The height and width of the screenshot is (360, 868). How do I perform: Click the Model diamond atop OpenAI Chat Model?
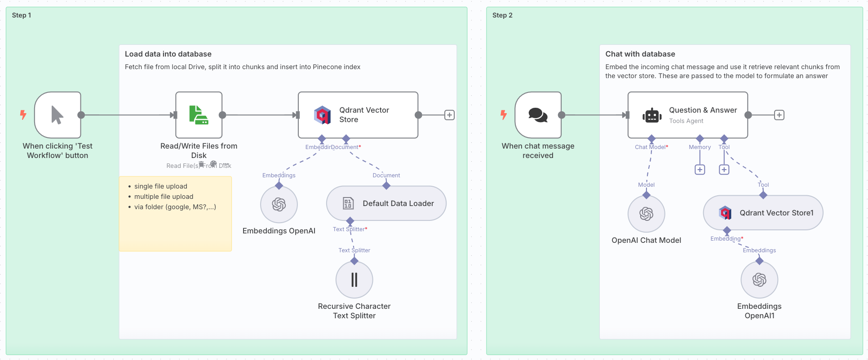(647, 195)
